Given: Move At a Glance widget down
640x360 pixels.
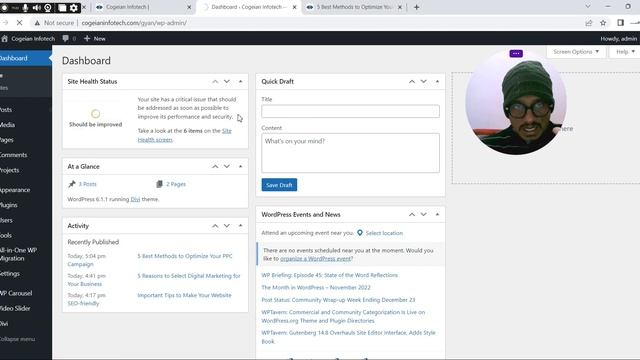Looking at the screenshot, I should (x=227, y=167).
